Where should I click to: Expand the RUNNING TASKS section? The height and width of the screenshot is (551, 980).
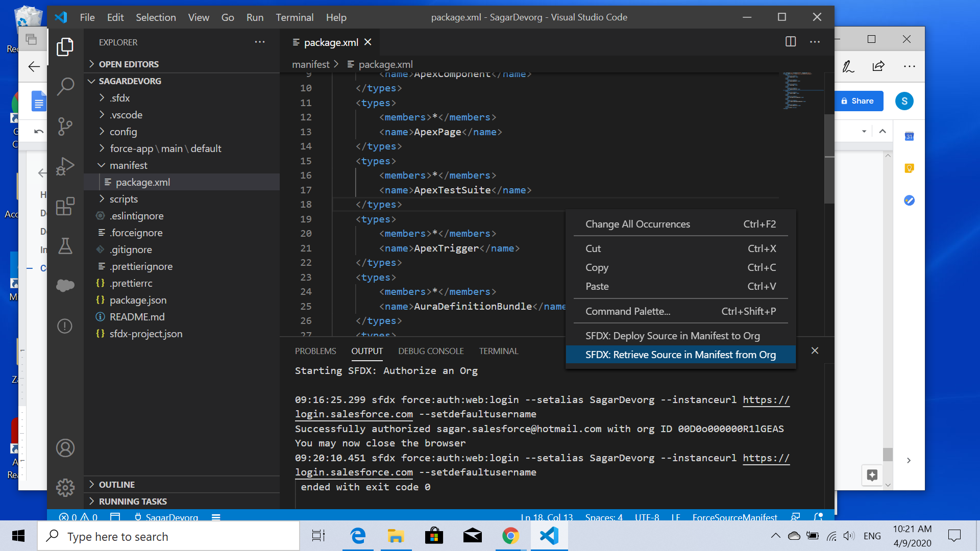click(182, 502)
